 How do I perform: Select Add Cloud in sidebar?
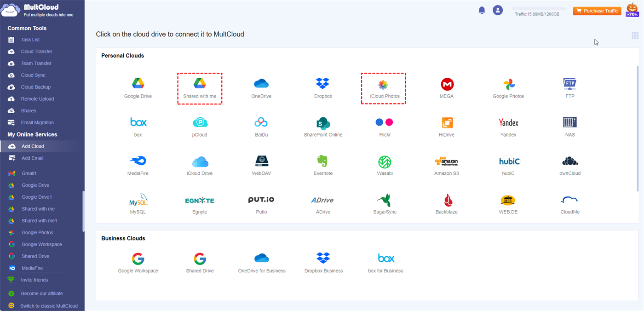42,146
